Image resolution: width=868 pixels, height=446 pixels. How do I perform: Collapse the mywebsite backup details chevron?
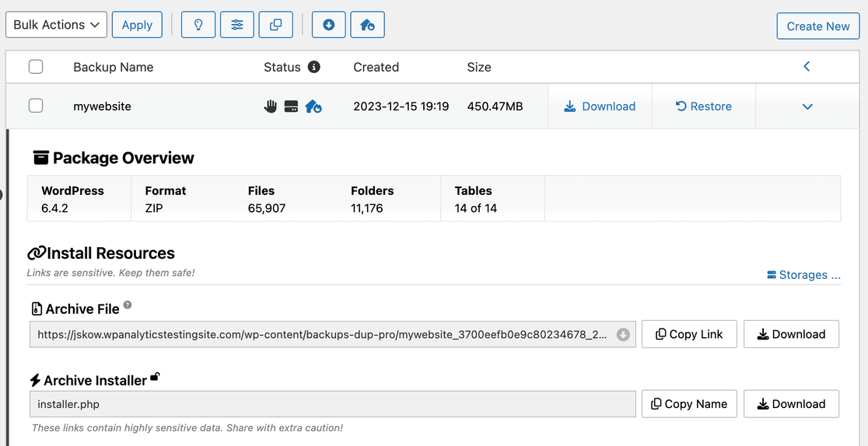[x=807, y=106]
